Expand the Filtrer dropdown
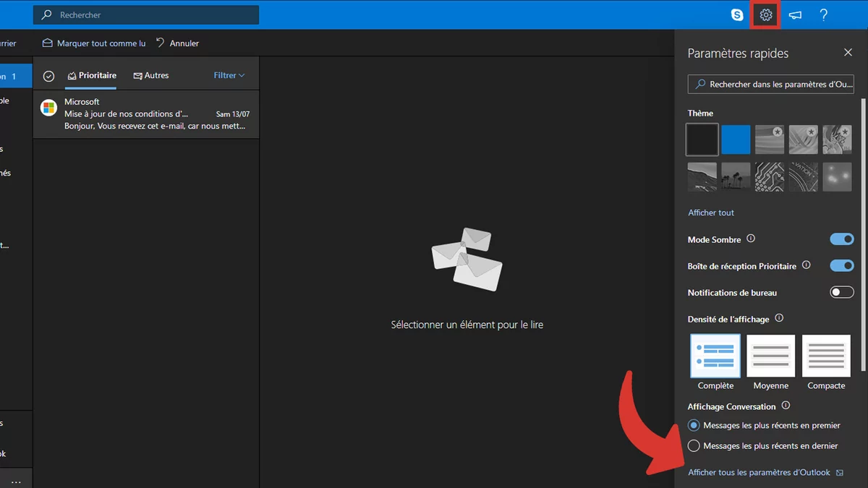Viewport: 868px width, 488px height. pos(229,75)
